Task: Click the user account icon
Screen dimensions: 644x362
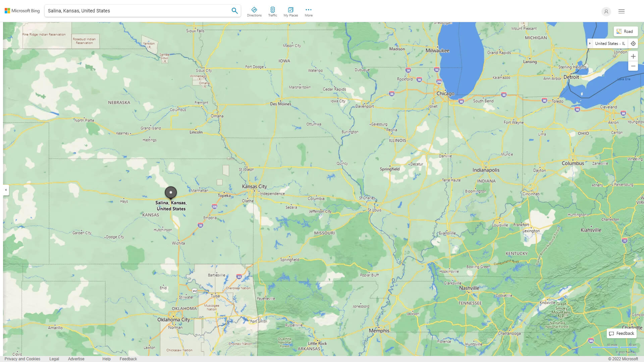Action: pyautogui.click(x=606, y=11)
